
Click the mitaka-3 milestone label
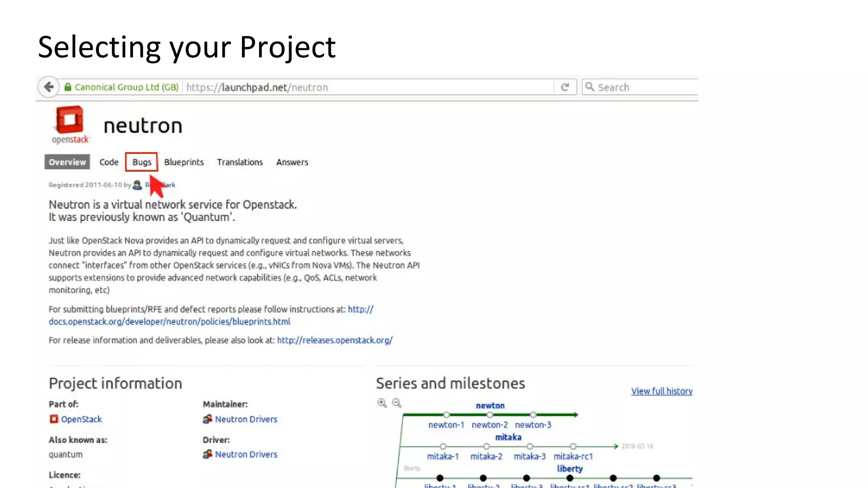(x=529, y=456)
